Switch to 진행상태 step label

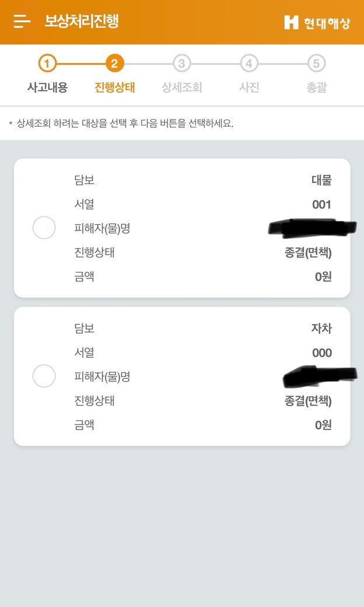(x=114, y=88)
